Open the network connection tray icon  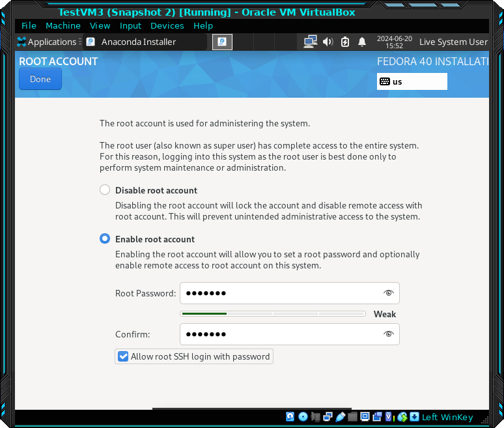[x=310, y=42]
